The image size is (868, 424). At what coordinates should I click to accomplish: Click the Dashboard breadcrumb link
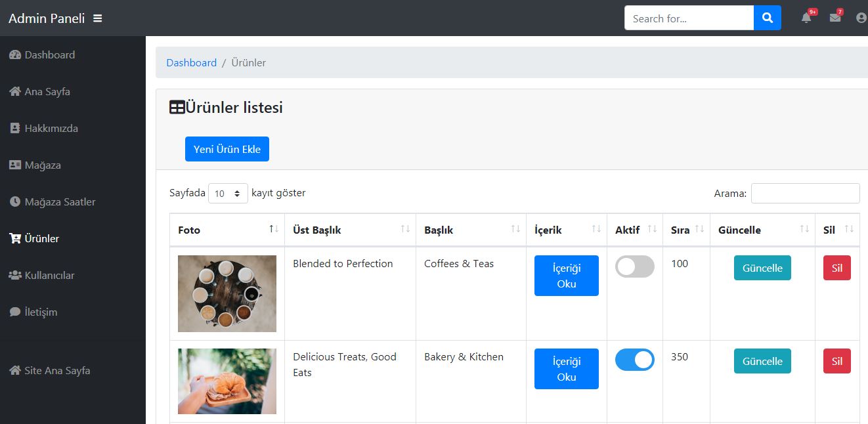(191, 63)
